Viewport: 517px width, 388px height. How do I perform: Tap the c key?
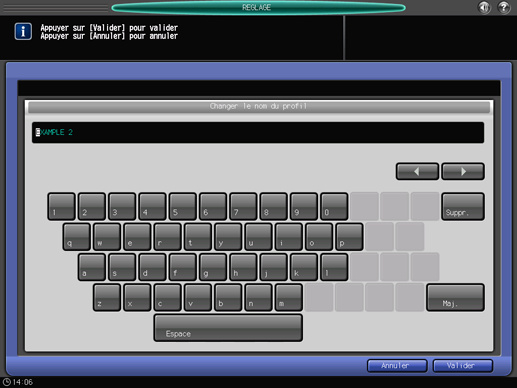tap(168, 297)
